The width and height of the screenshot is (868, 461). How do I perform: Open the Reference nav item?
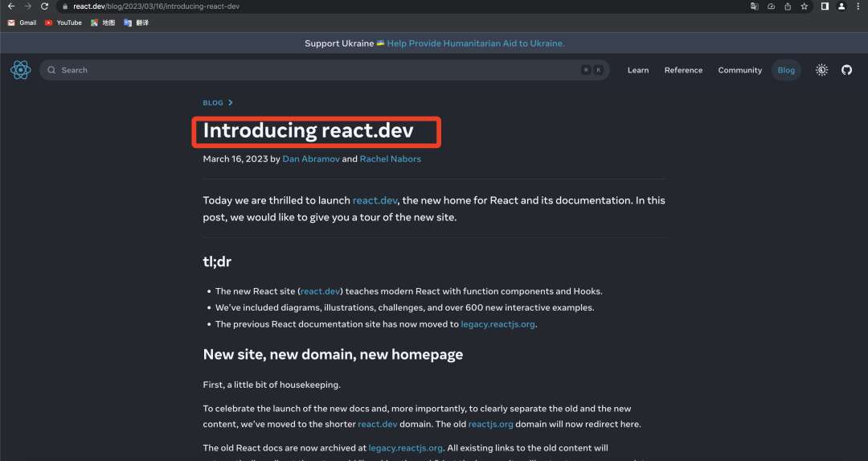pyautogui.click(x=683, y=70)
